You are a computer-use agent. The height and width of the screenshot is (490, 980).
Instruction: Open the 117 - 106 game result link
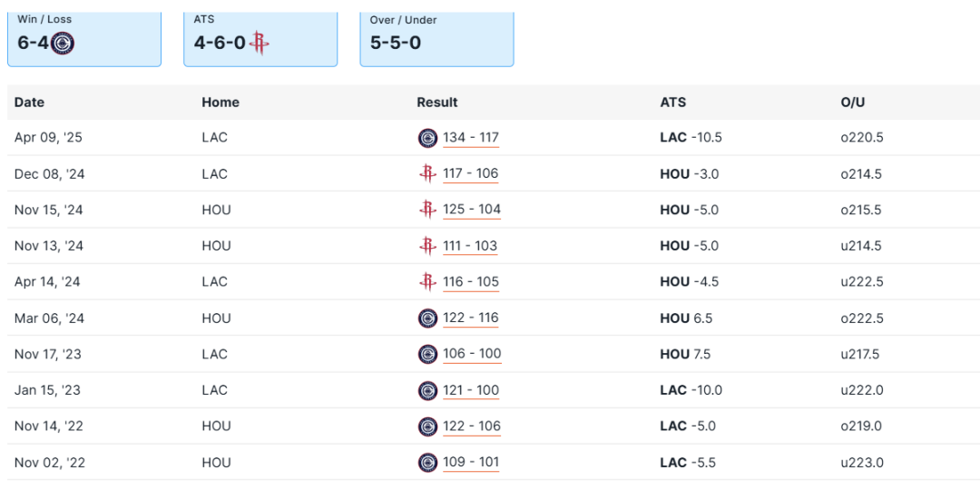tap(471, 174)
